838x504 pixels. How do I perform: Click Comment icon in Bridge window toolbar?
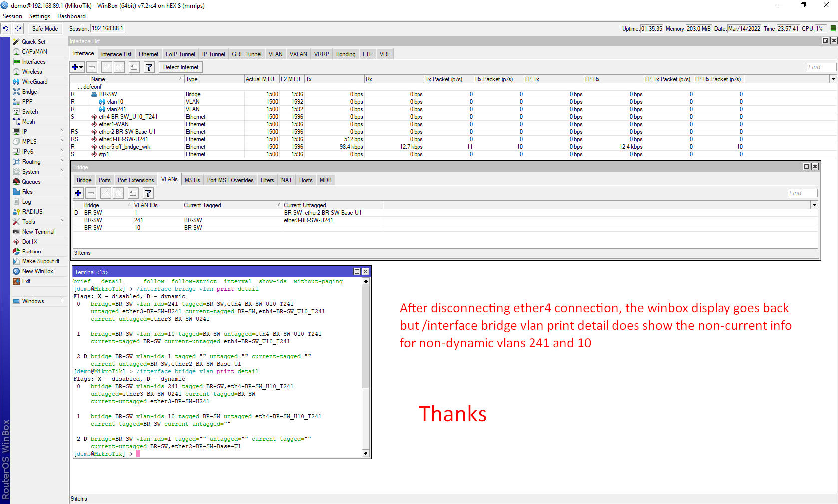133,193
